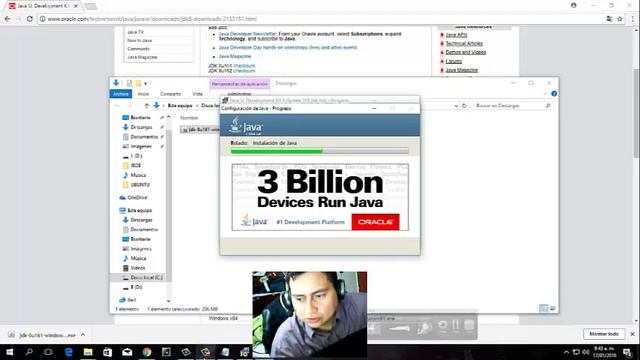This screenshot has width=640, height=360.
Task: Click the Java installation progress bar
Action: point(320,151)
